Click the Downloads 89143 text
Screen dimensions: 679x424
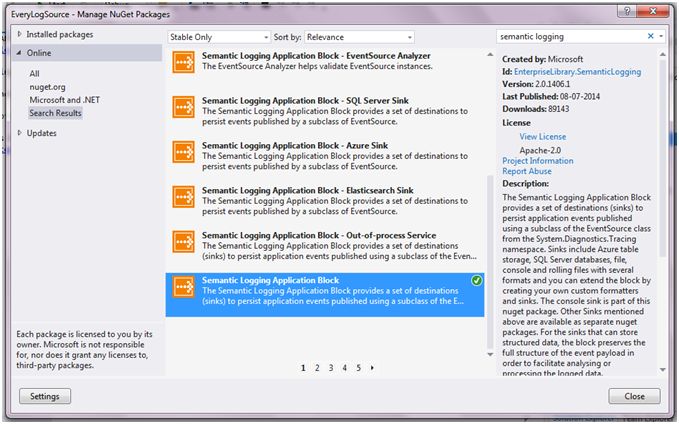[x=536, y=109]
